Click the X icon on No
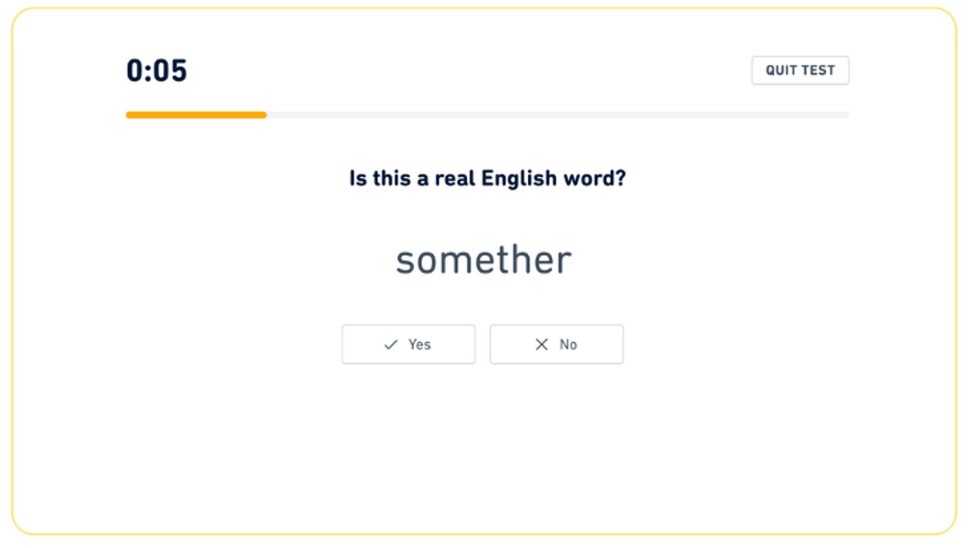The image size is (980, 548). 542,345
